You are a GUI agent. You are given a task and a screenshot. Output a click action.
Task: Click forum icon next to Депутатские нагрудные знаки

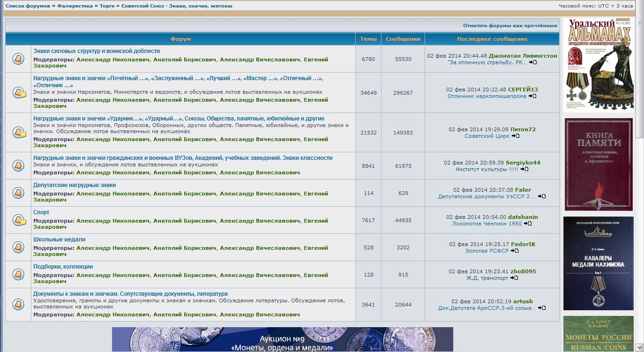coord(18,193)
